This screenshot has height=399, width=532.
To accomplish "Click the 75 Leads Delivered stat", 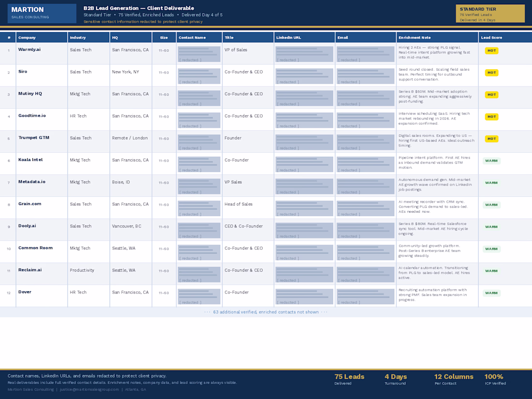I will click(349, 379).
